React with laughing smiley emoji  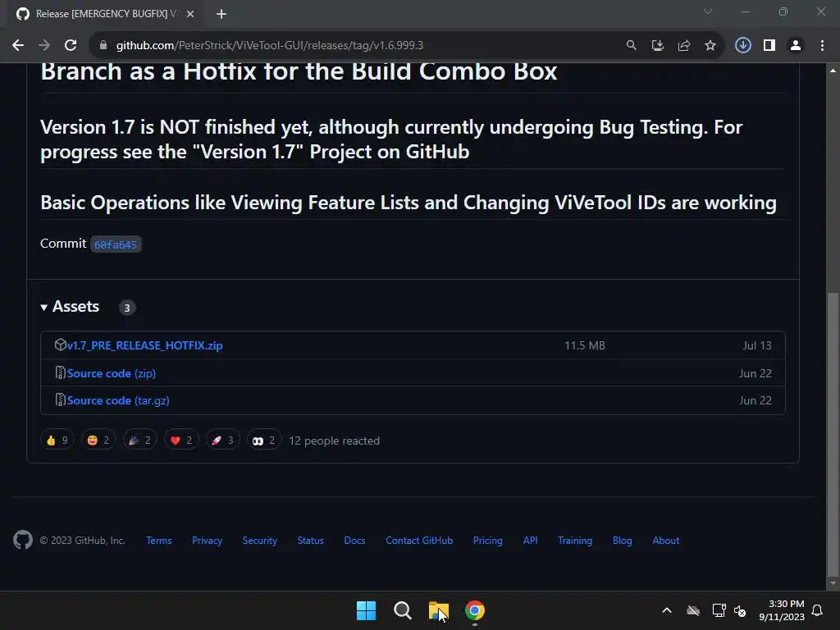(x=98, y=441)
